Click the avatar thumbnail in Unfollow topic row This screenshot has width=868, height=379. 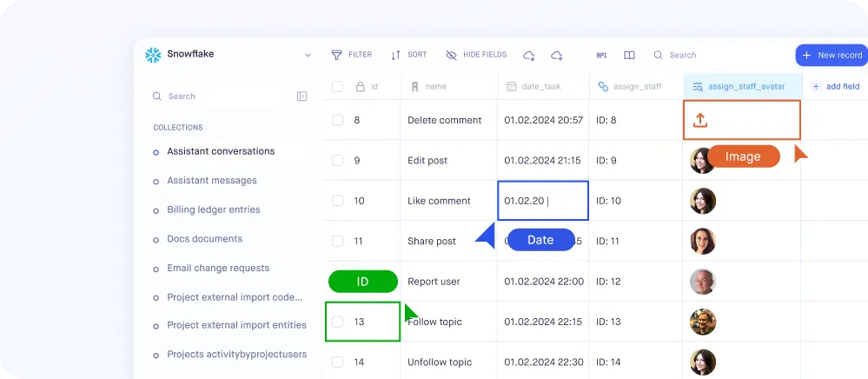703,362
